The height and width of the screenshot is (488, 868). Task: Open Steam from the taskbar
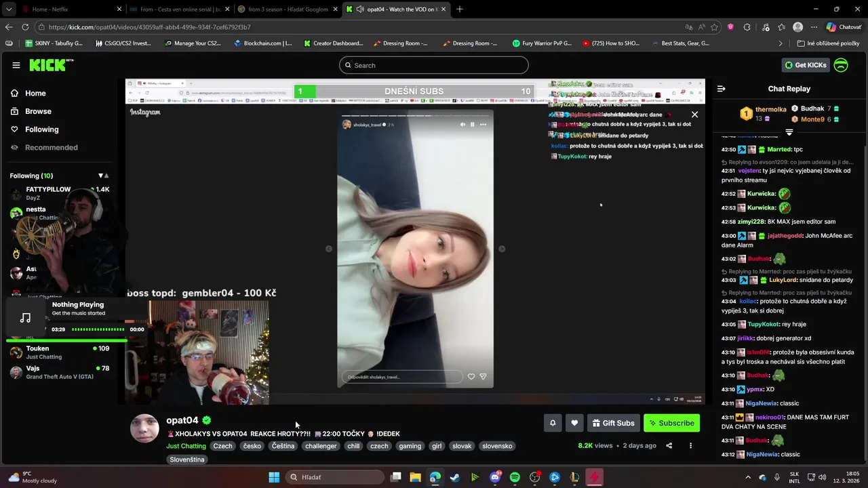coord(455,477)
